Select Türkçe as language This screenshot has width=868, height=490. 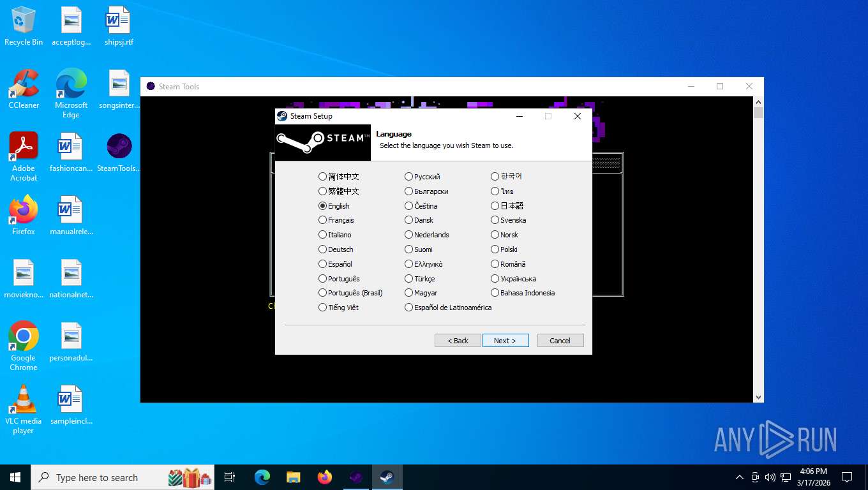point(420,279)
